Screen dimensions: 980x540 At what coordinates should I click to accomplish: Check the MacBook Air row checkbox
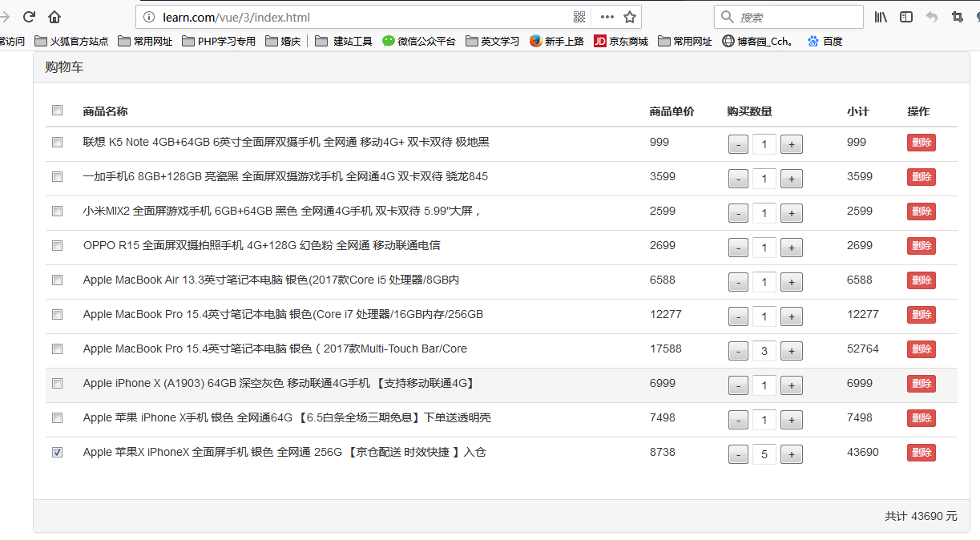point(57,280)
